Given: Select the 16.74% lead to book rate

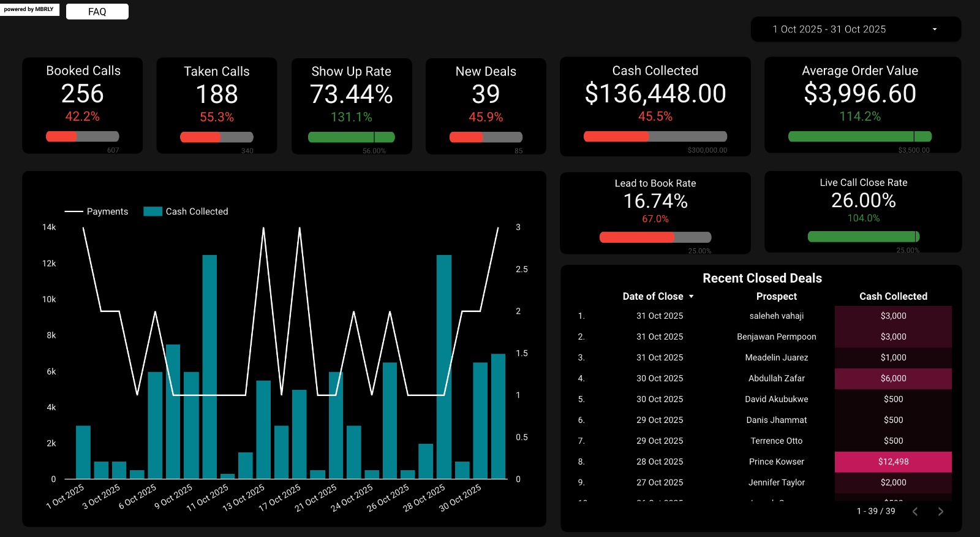Looking at the screenshot, I should (x=655, y=201).
